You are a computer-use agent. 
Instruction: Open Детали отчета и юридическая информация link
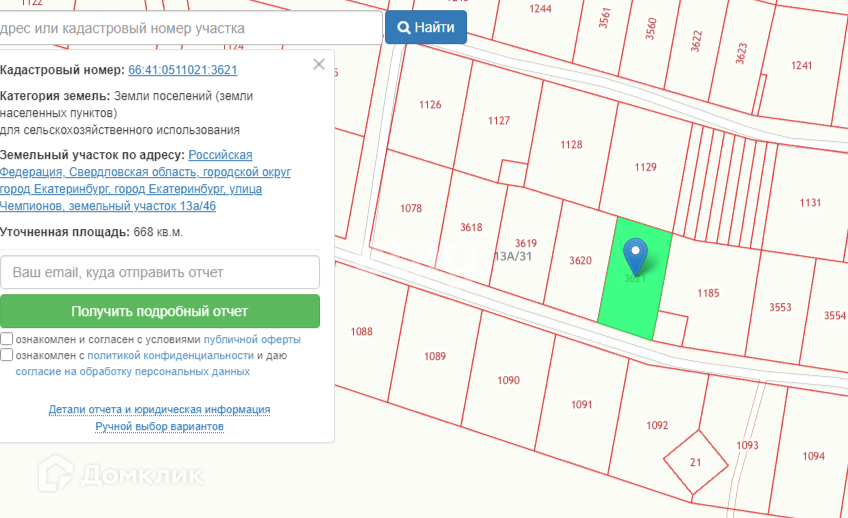tap(160, 409)
